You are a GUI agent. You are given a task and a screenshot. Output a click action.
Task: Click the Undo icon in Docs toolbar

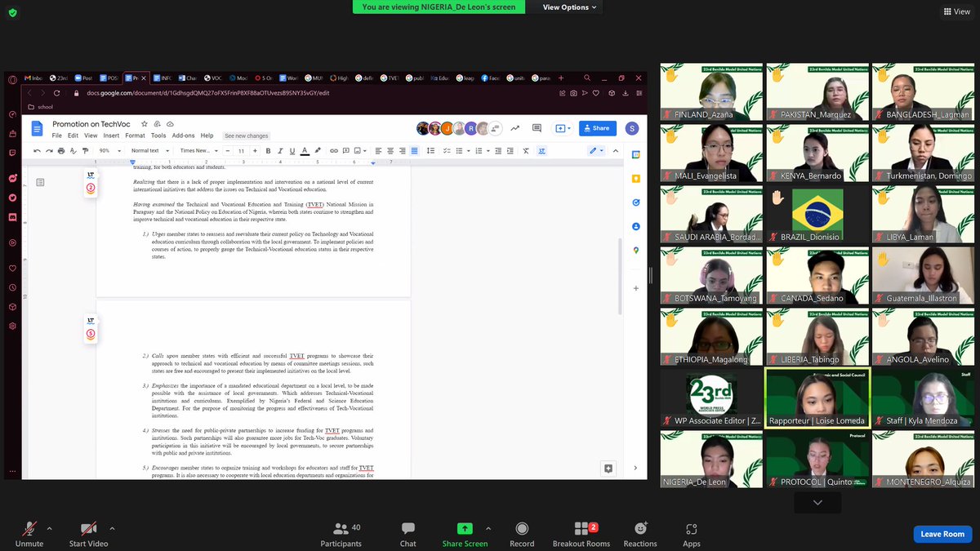pyautogui.click(x=37, y=151)
